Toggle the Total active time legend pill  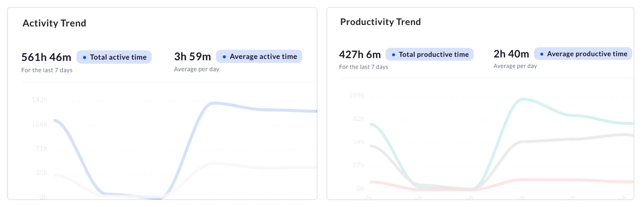tap(114, 57)
